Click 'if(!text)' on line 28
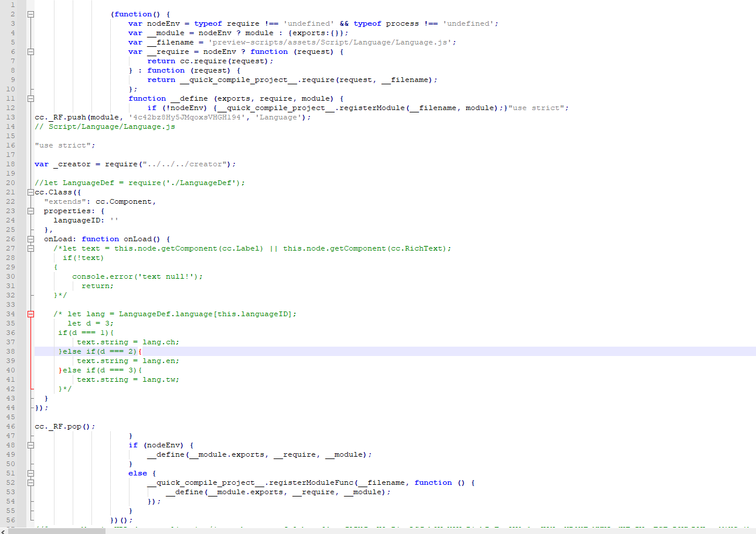The image size is (756, 534). [84, 258]
